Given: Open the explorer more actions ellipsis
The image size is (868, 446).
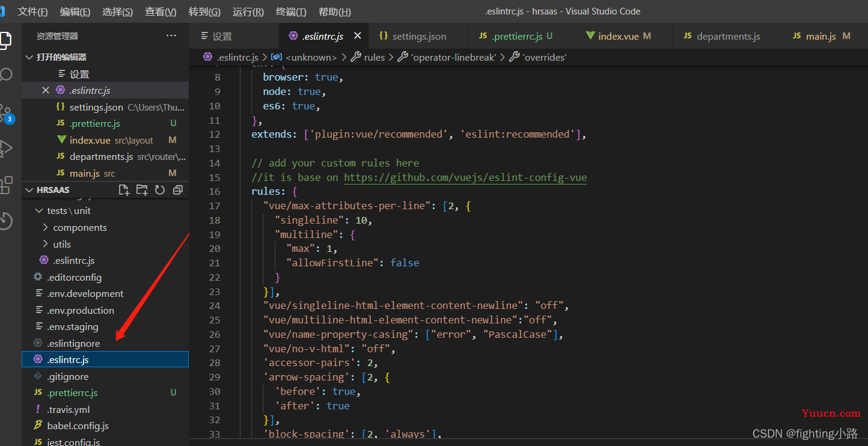Looking at the screenshot, I should click(x=171, y=36).
